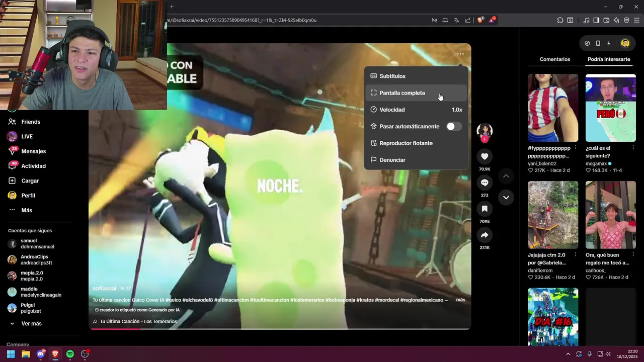644x362 pixels.
Task: Click song Tu Última Canción - Los Temerarios
Action: click(135, 321)
